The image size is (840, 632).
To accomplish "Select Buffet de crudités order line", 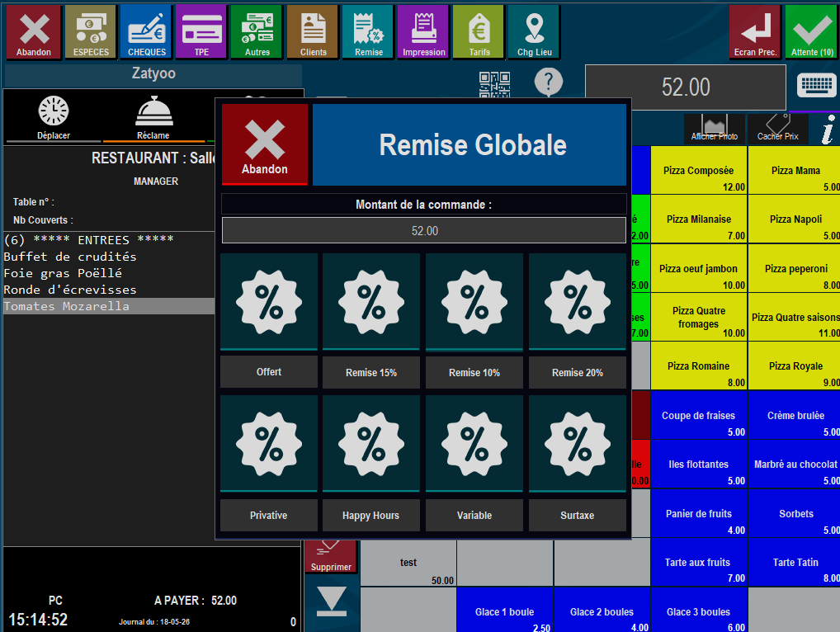I will pyautogui.click(x=109, y=257).
